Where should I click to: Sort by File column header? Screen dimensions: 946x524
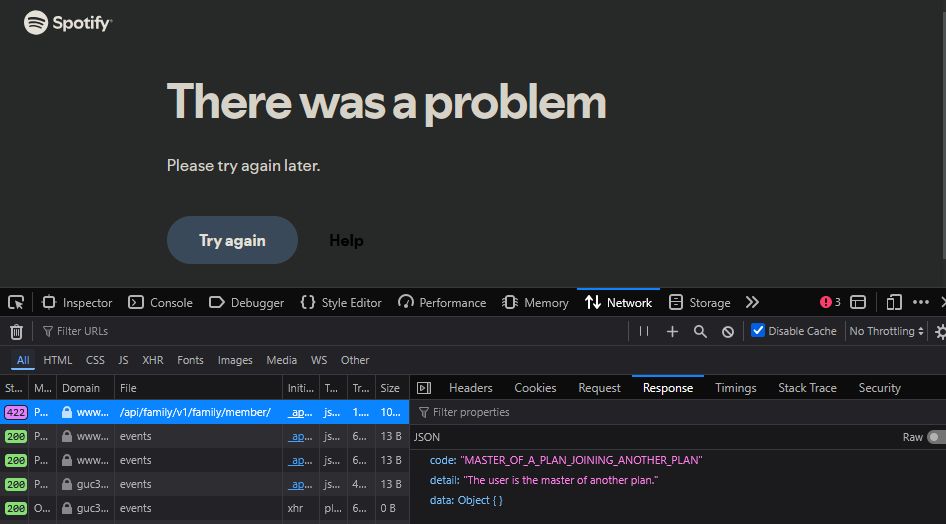(198, 388)
